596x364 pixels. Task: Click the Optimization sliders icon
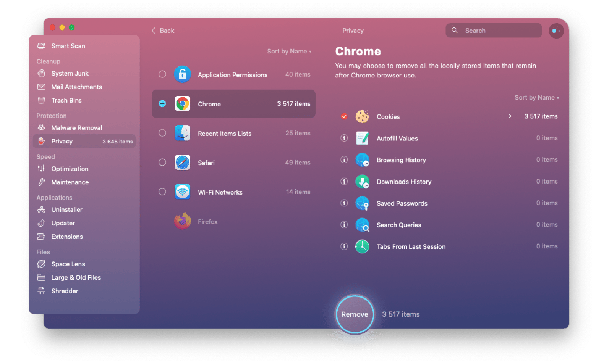tap(41, 169)
